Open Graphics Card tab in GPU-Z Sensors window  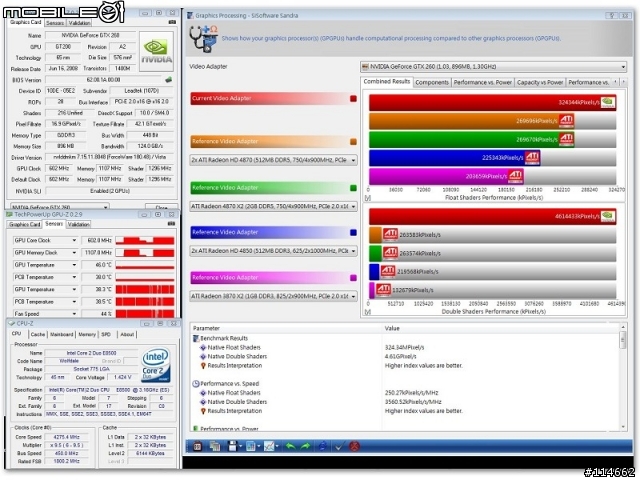tap(24, 224)
